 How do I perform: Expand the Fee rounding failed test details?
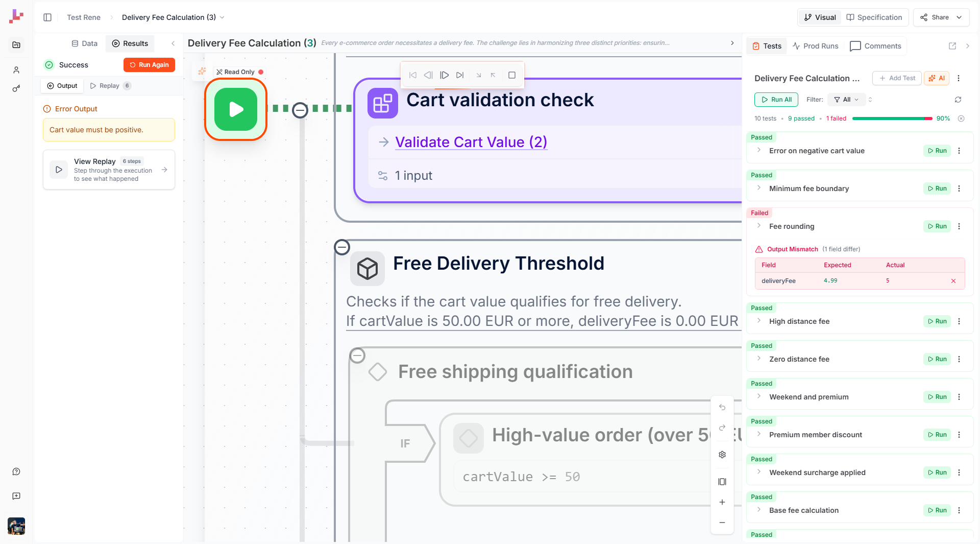pos(759,226)
